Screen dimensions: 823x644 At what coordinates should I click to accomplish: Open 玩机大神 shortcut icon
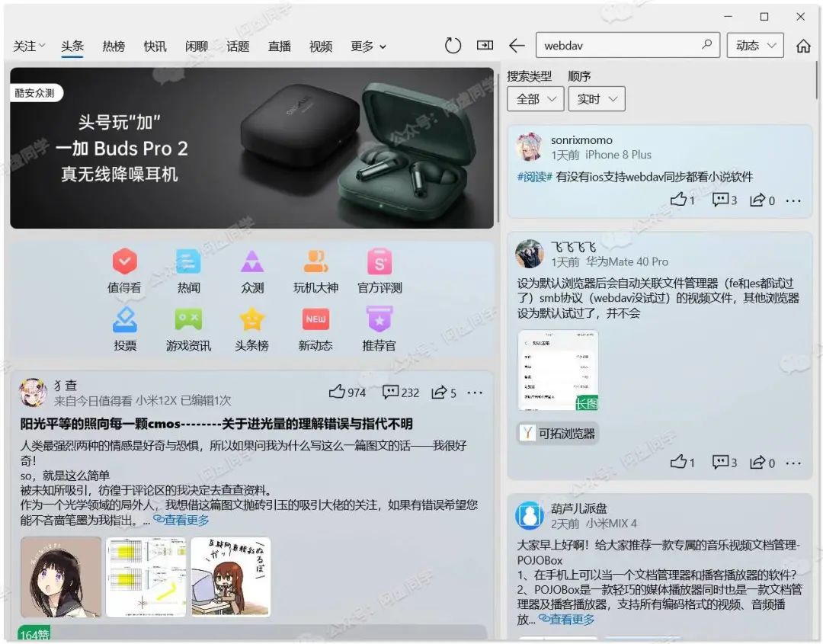(x=316, y=261)
